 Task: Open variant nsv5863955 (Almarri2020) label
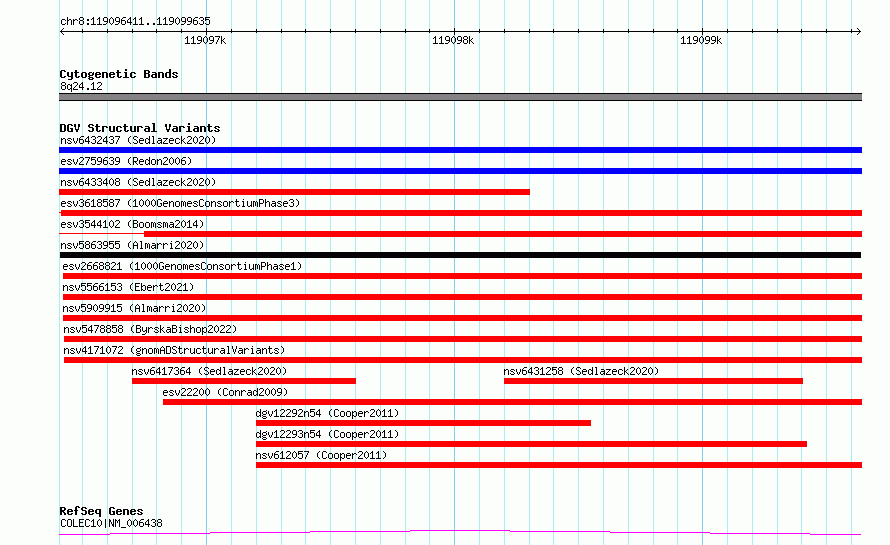click(132, 245)
